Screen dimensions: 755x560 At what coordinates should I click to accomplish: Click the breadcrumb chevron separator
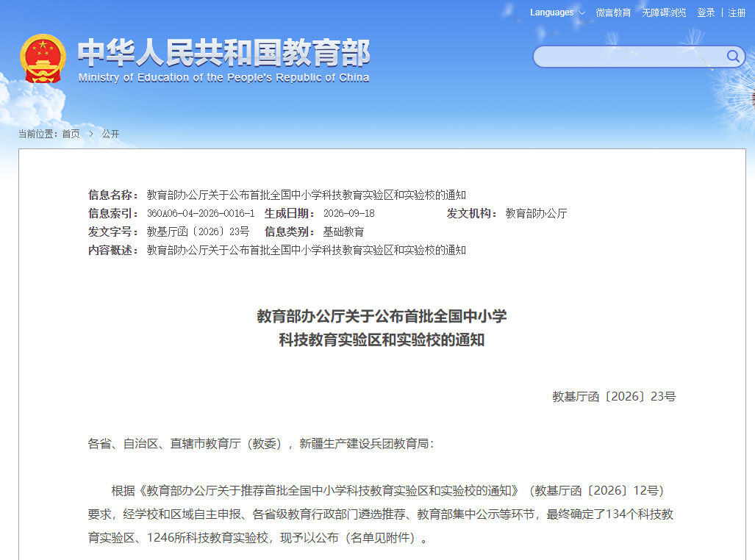point(91,134)
